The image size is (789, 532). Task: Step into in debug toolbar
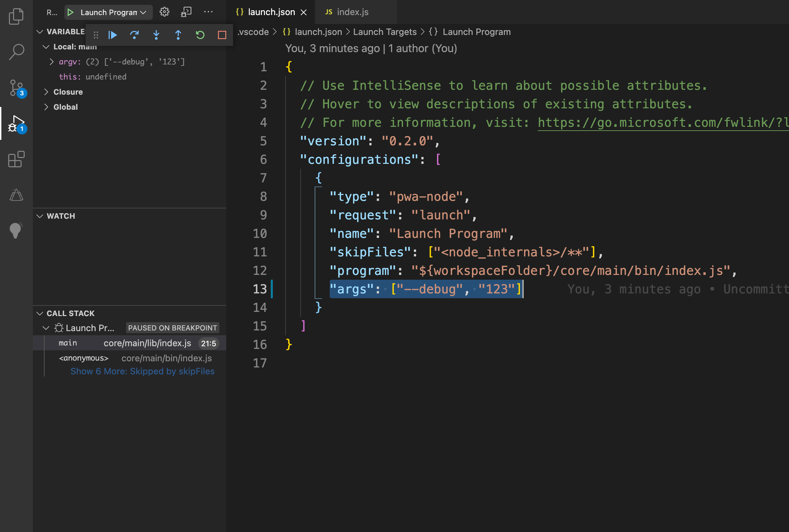[x=156, y=35]
